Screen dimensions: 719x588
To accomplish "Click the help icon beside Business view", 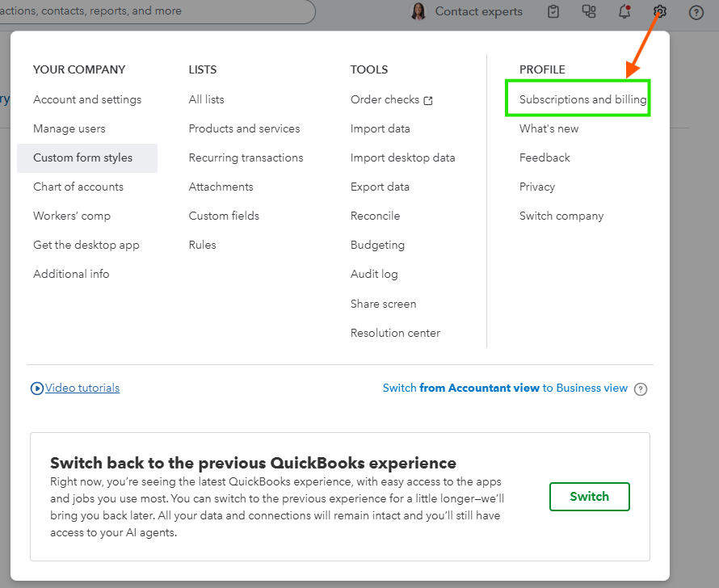I will tap(641, 388).
